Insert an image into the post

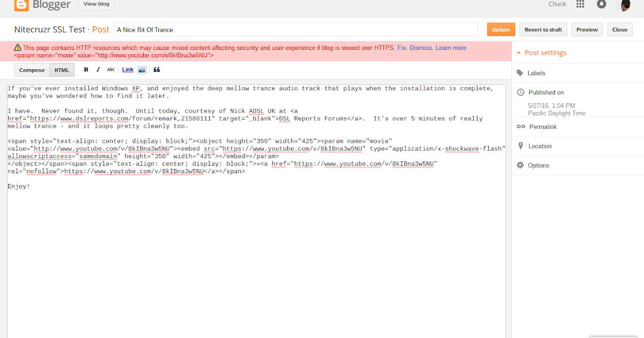(x=141, y=69)
